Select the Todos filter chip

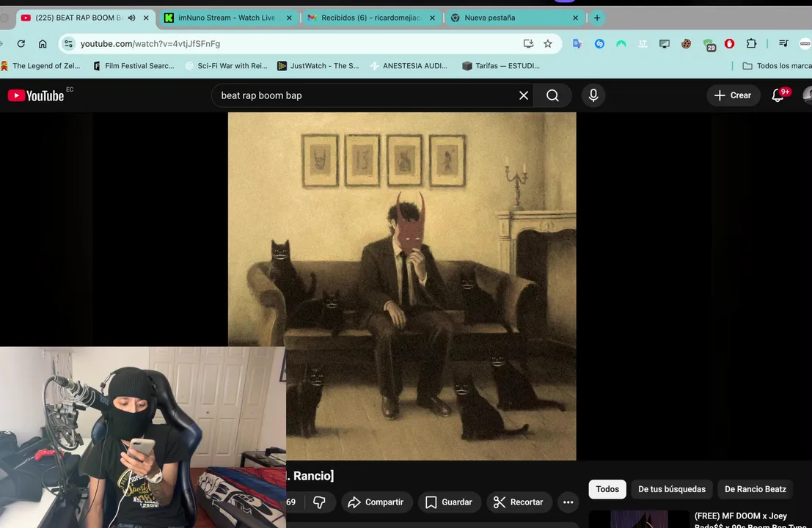(x=607, y=489)
